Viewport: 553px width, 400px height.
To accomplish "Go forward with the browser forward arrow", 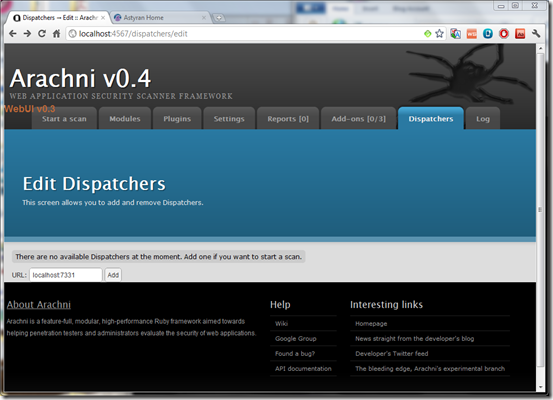I will (27, 34).
